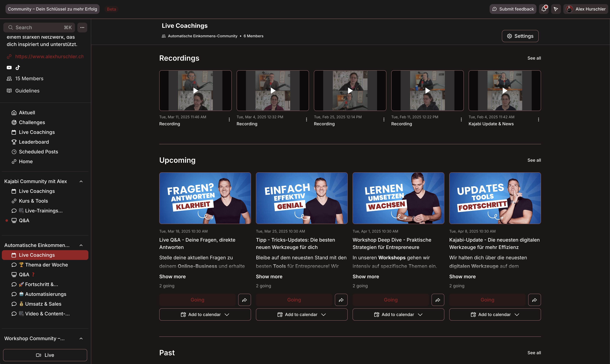Open Leaderboard in the sidebar

pos(34,142)
